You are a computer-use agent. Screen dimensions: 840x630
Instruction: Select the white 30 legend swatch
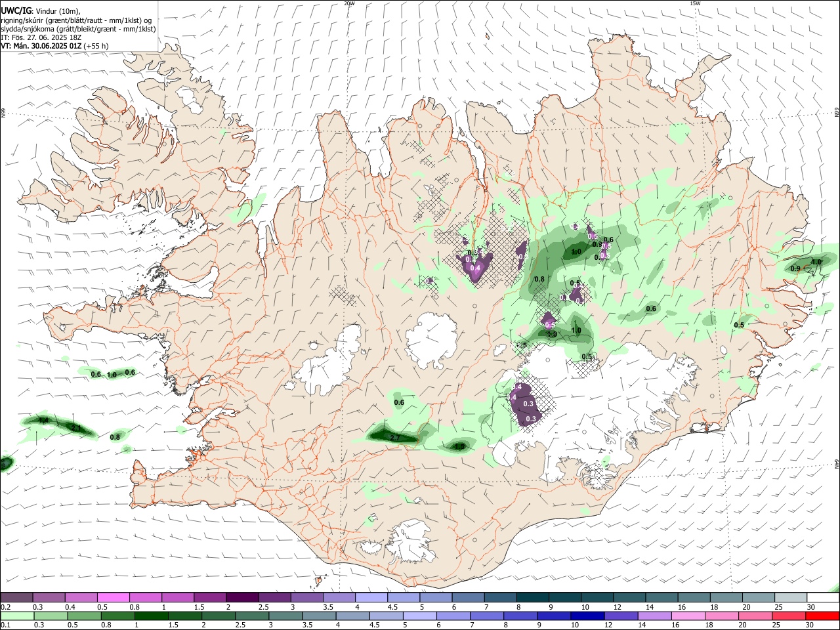pyautogui.click(x=822, y=597)
